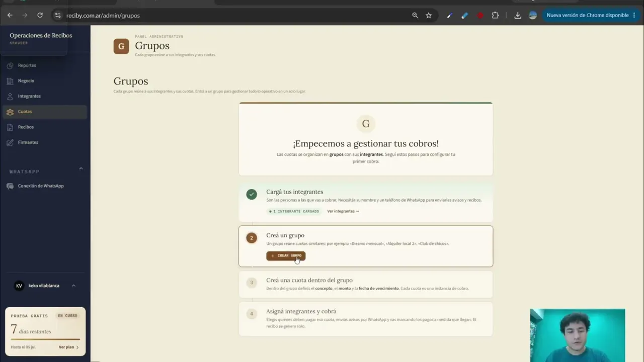
Task: Click the PANEL ADMINISTRATIVO breadcrumb label
Action: pos(159,37)
